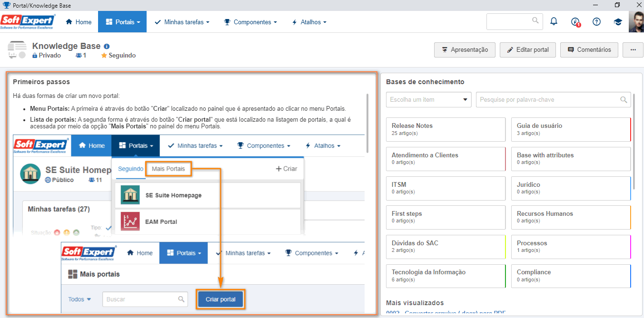
Task: Open the Compliance card
Action: [571, 276]
